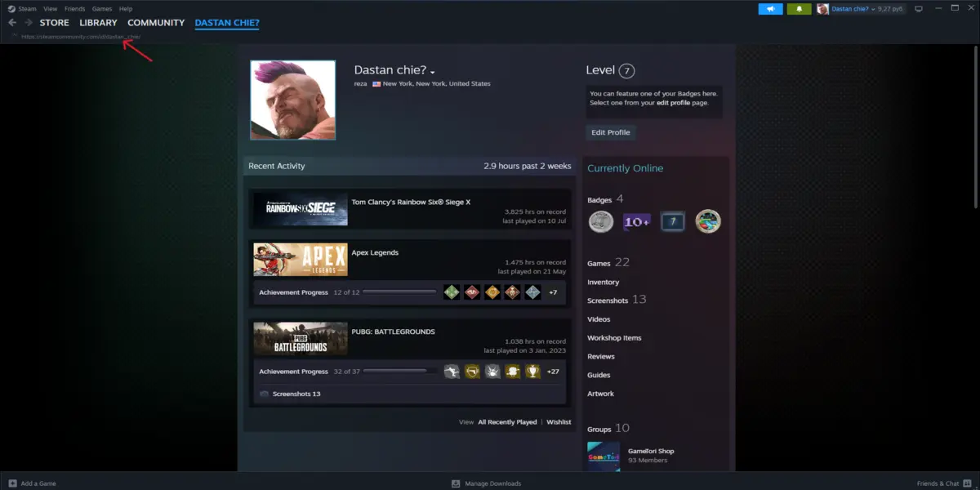Open the View menu

click(50, 9)
